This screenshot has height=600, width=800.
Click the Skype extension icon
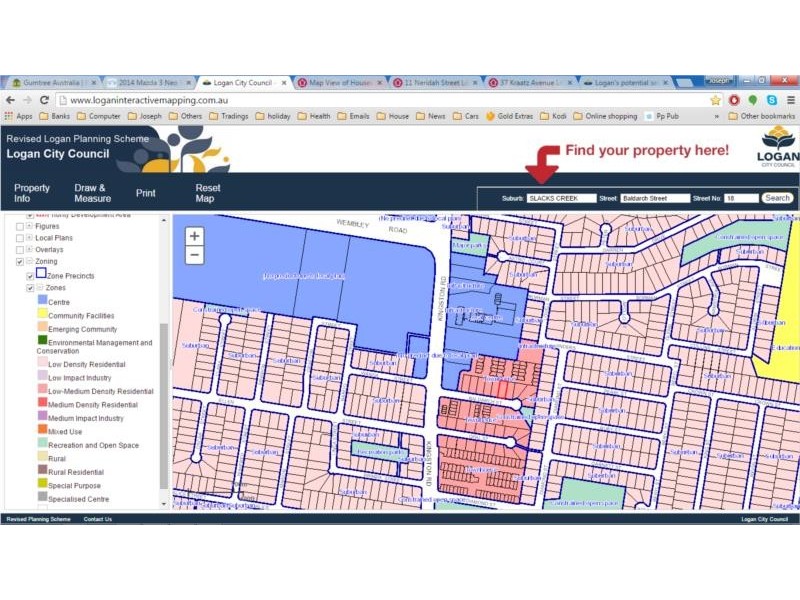772,100
